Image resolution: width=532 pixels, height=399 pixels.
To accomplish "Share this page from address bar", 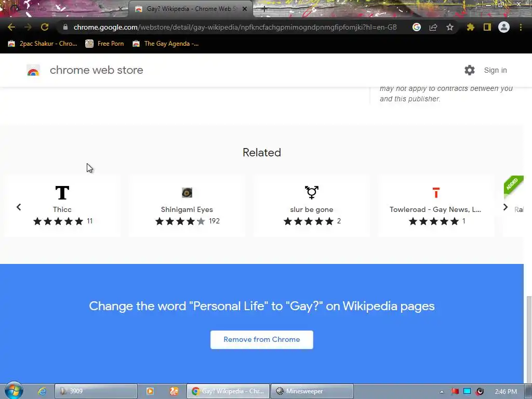I will pos(433,27).
